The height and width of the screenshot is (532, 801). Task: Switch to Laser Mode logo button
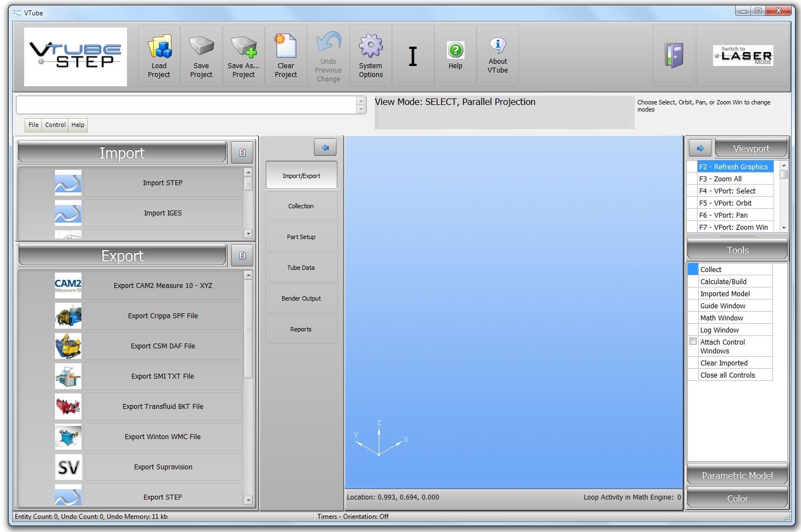coord(743,56)
